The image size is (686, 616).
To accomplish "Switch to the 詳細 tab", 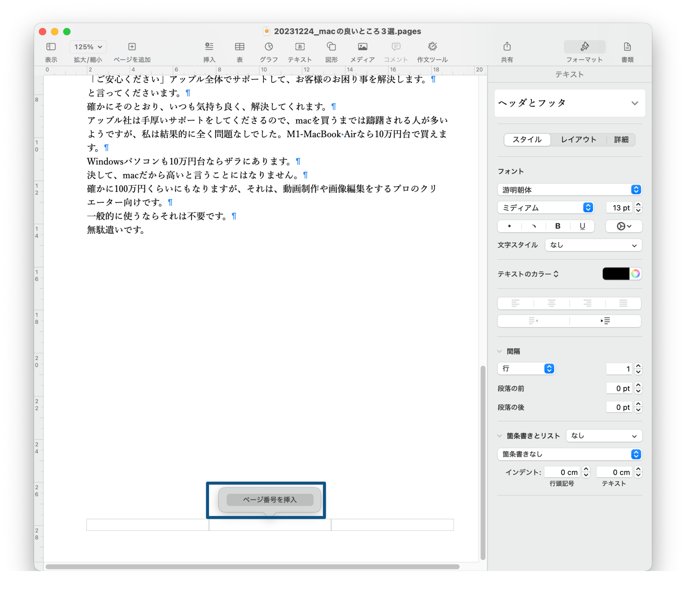I will coord(621,139).
